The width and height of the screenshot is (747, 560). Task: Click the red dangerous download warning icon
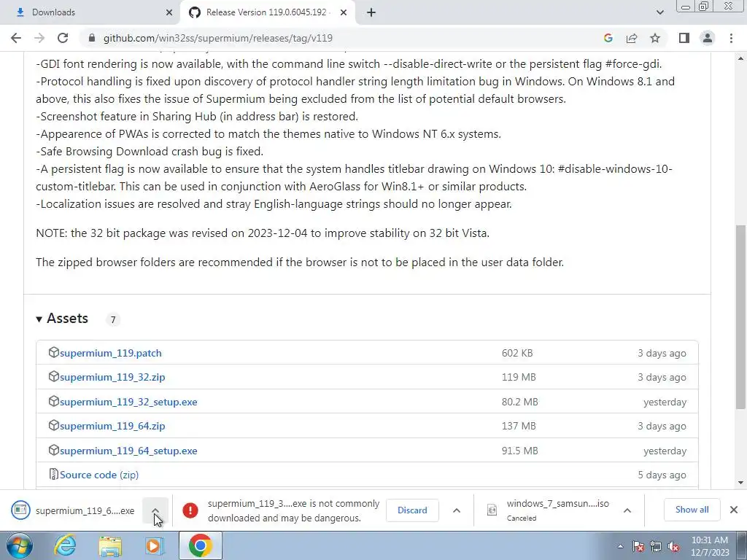coord(190,510)
